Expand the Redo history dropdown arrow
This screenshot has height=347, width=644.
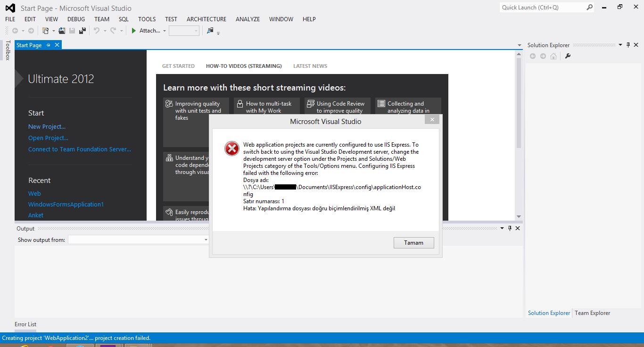click(121, 31)
